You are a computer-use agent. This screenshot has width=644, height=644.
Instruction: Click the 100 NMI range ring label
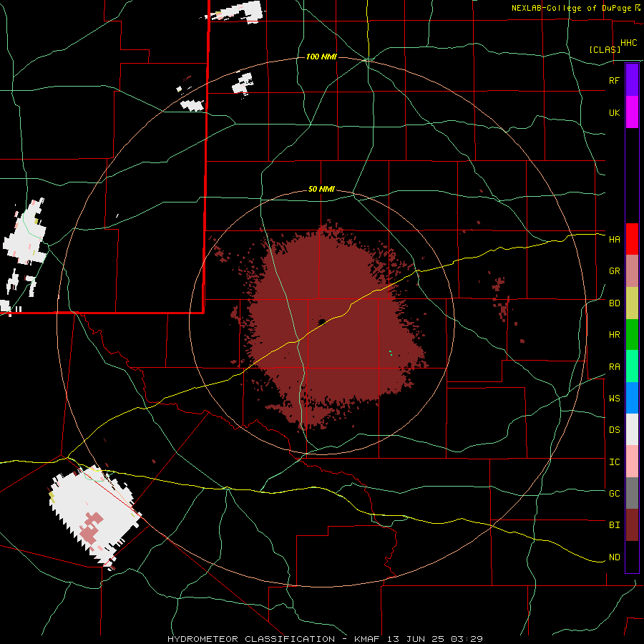321,57
